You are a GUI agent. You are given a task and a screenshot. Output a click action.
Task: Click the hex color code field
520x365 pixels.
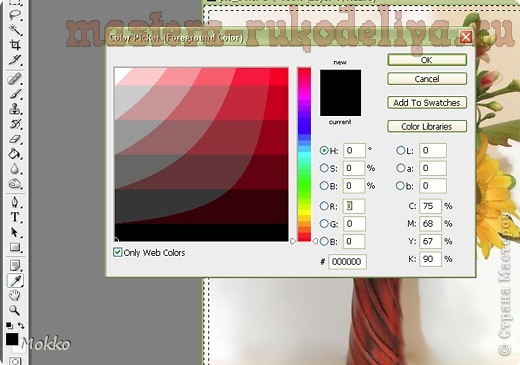tap(347, 262)
